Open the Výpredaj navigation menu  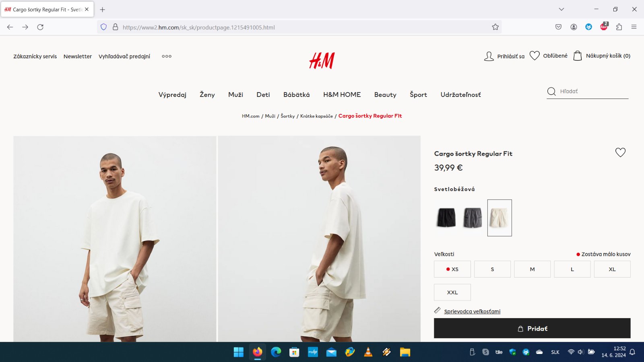click(172, 95)
